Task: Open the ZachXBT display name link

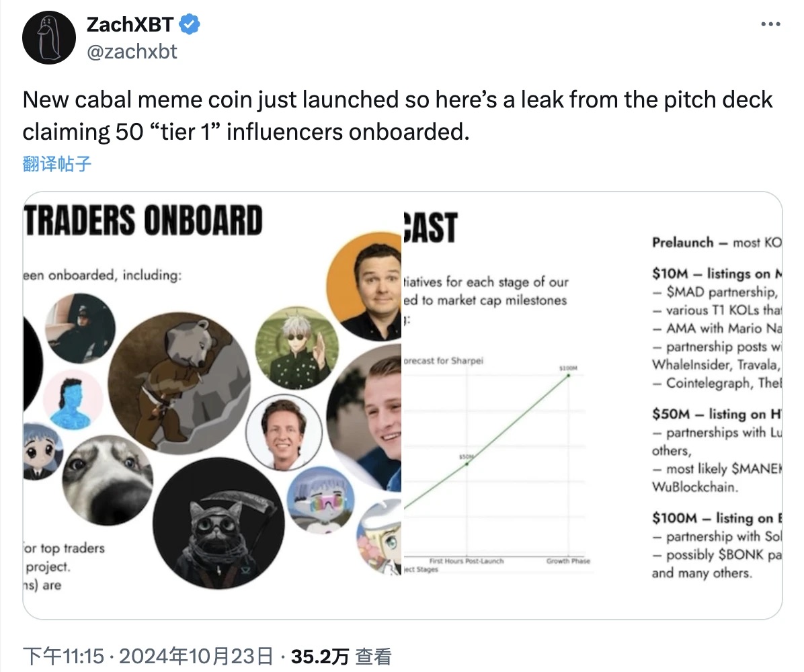Action: point(130,26)
